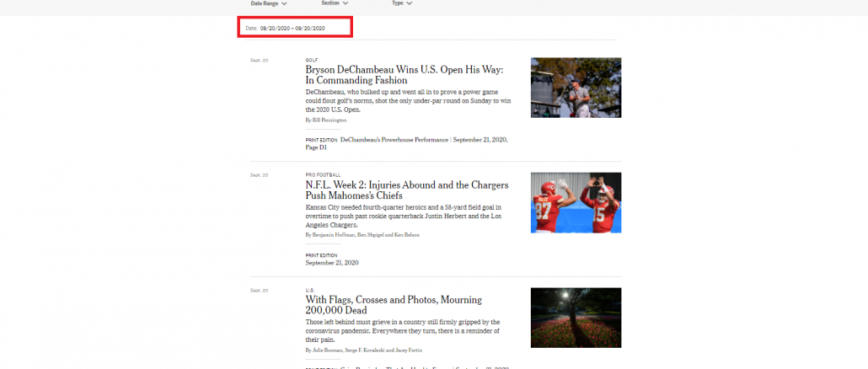Image resolution: width=868 pixels, height=369 pixels.
Task: Open the DeChambeau golf photo thumbnail
Action: (576, 88)
